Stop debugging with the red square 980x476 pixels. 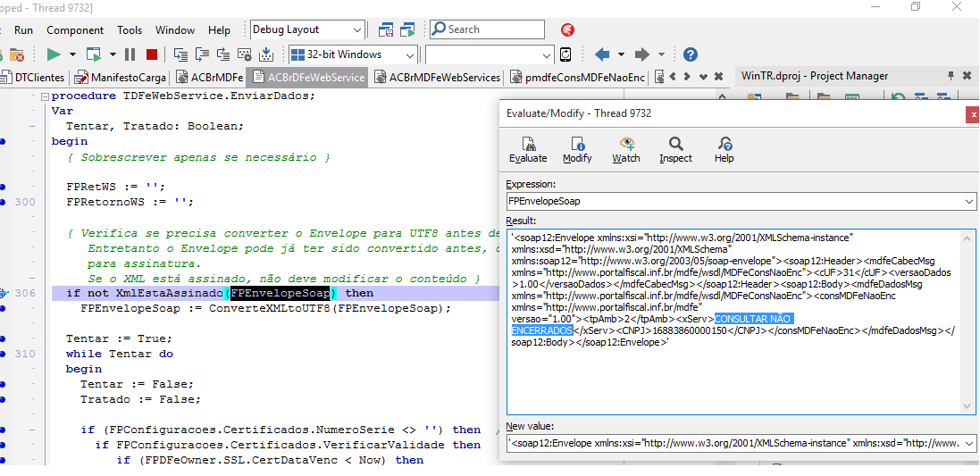pyautogui.click(x=151, y=54)
